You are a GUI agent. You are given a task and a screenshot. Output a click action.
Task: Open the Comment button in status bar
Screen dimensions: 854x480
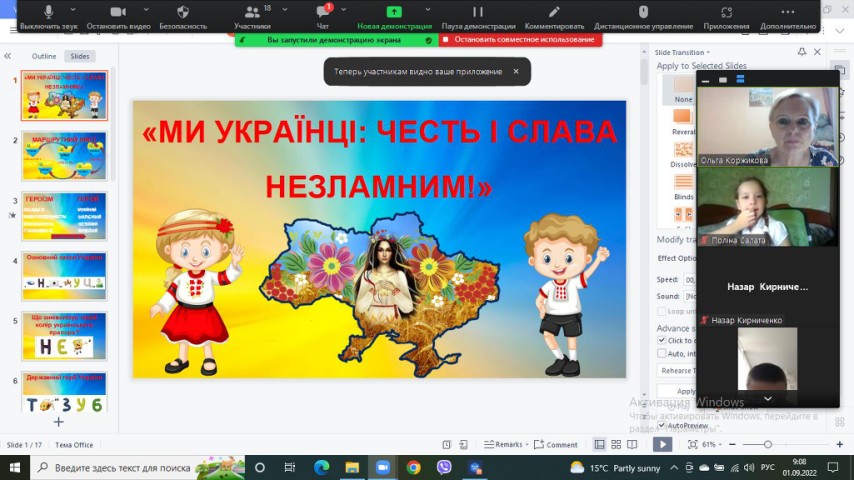pos(556,444)
